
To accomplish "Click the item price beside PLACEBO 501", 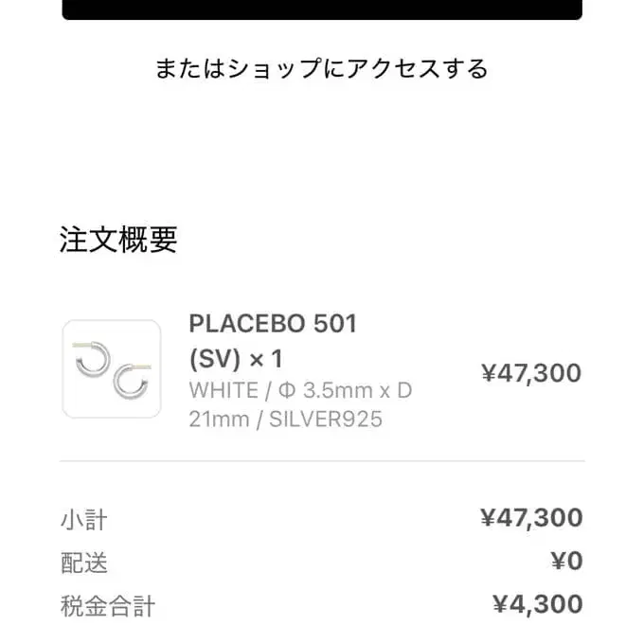I will 530,373.
